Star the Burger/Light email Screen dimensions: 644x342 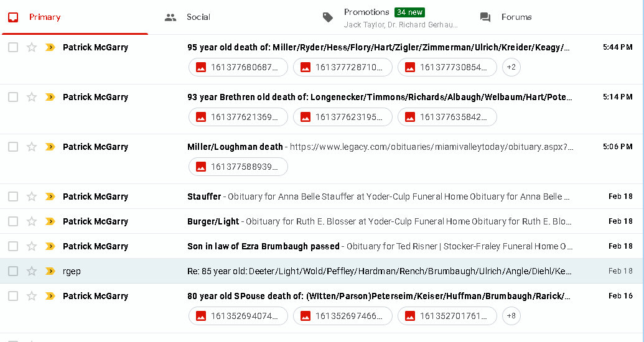[x=32, y=221]
